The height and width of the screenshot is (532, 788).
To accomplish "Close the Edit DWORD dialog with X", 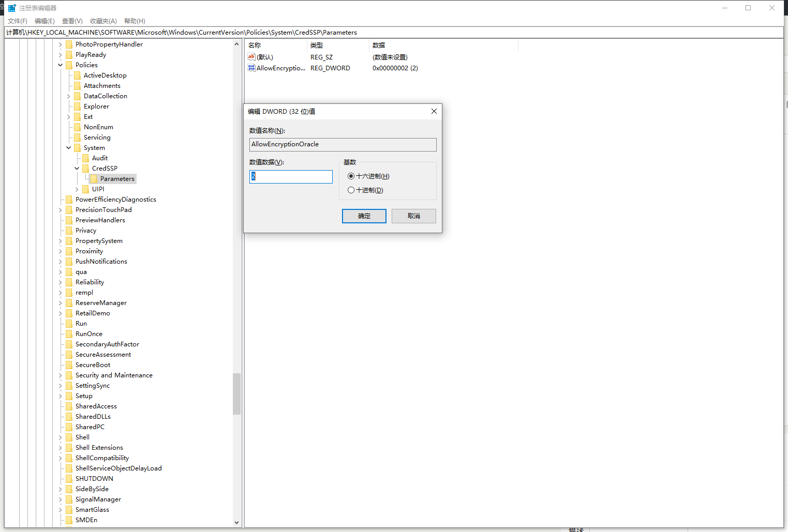I will (x=434, y=111).
